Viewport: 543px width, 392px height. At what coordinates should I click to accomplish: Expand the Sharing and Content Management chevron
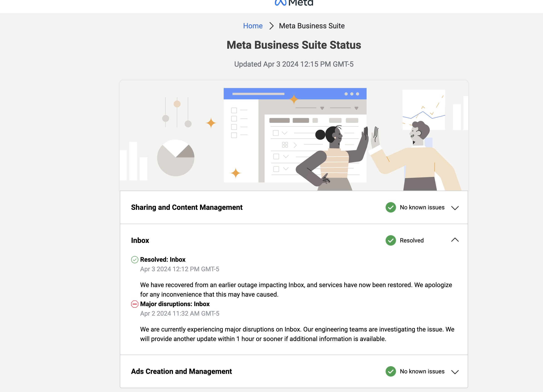click(455, 208)
